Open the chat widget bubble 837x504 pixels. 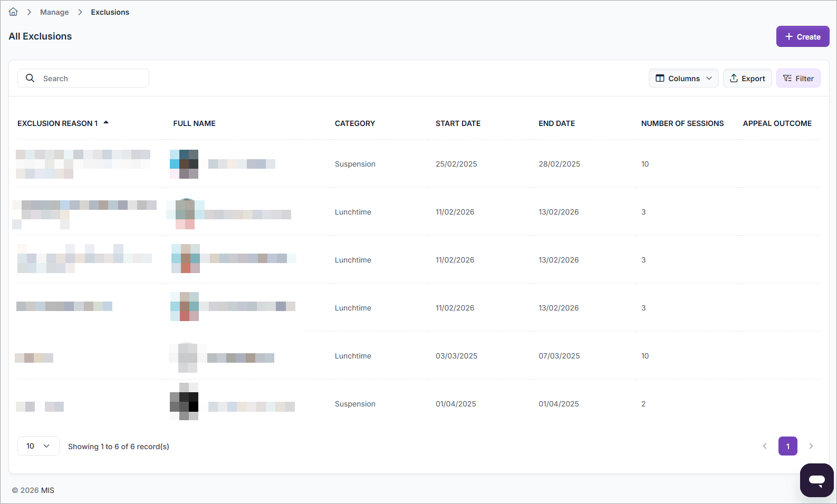[816, 480]
